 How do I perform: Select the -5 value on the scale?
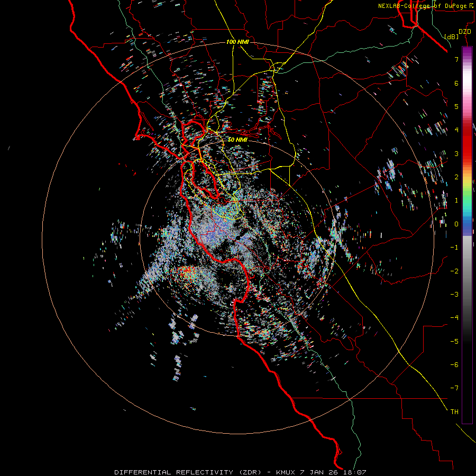click(454, 341)
